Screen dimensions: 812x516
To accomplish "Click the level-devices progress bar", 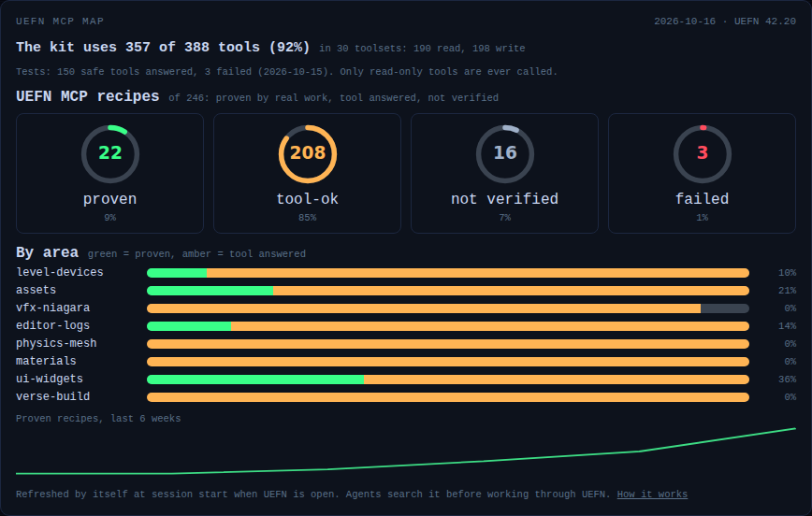I will [448, 273].
